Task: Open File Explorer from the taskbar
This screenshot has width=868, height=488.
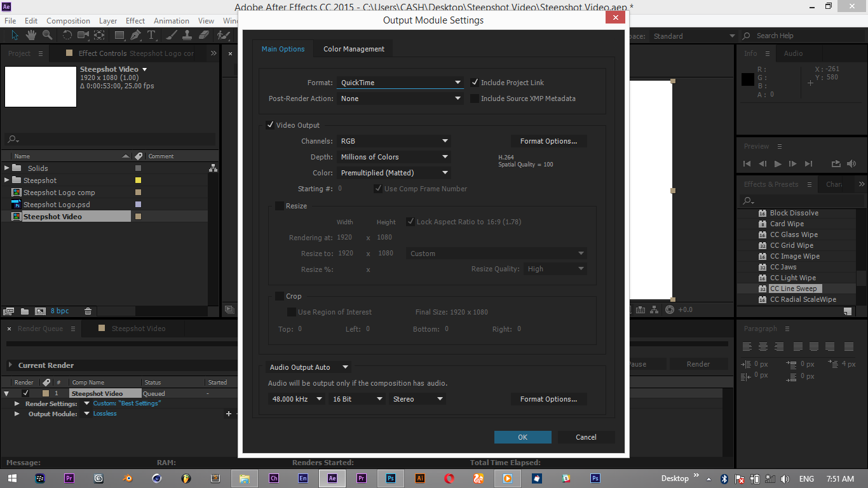Action: point(245,478)
